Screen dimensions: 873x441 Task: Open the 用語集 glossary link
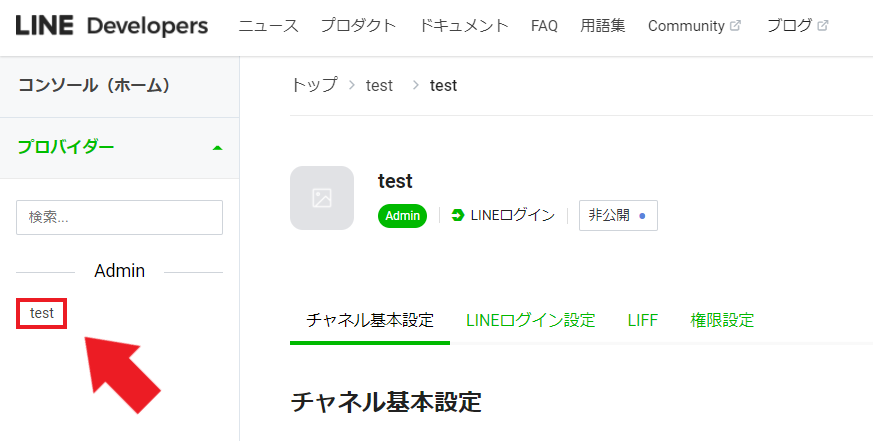click(602, 26)
